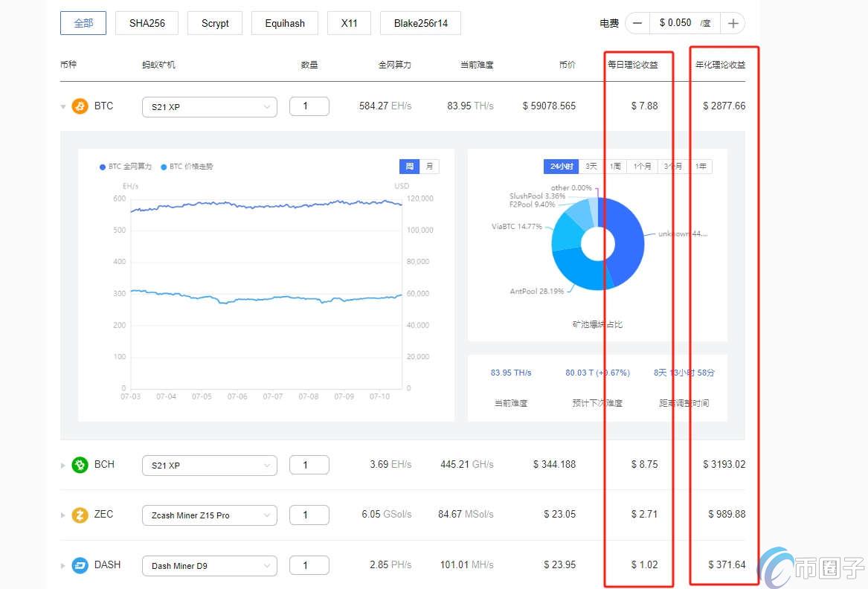
Task: Show all coins with 全部 tab
Action: tap(83, 23)
